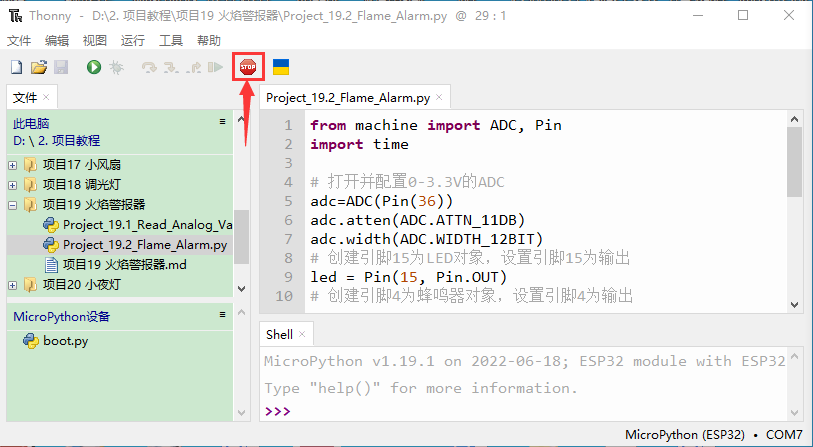Open the 运行 menu

(132, 40)
